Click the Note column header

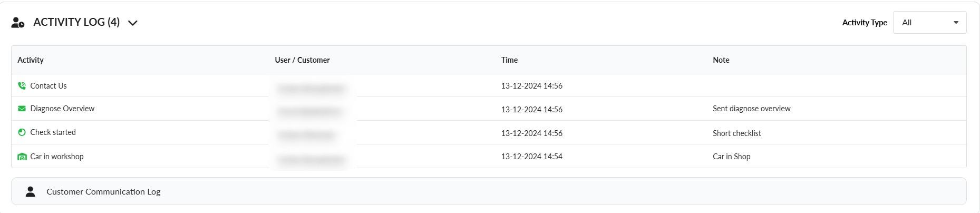[721, 60]
